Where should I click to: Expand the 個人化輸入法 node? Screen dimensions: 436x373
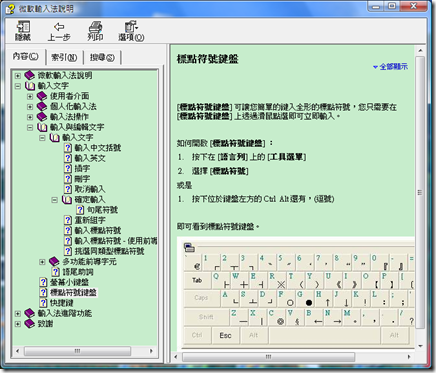pyautogui.click(x=30, y=107)
